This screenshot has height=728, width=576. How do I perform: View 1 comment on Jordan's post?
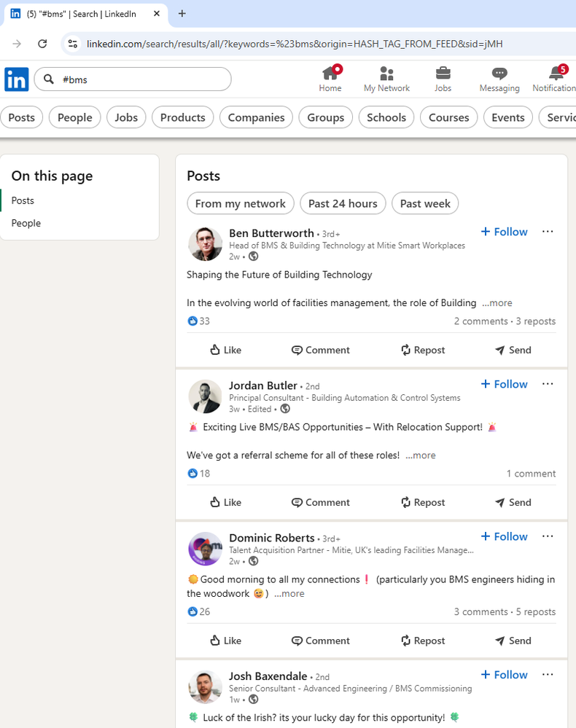pos(531,474)
